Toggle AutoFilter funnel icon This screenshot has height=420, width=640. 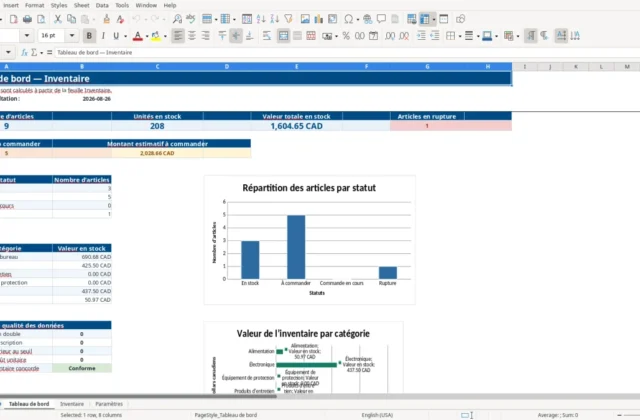[289, 19]
